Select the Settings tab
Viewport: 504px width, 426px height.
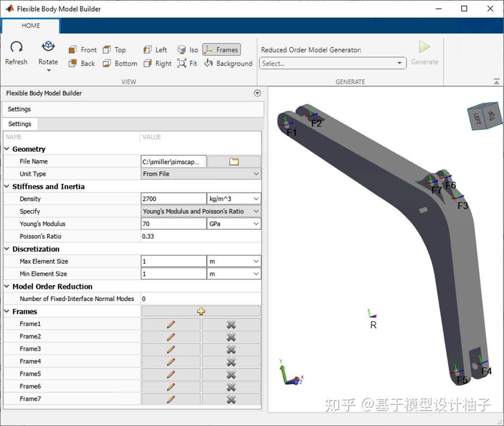[x=20, y=124]
